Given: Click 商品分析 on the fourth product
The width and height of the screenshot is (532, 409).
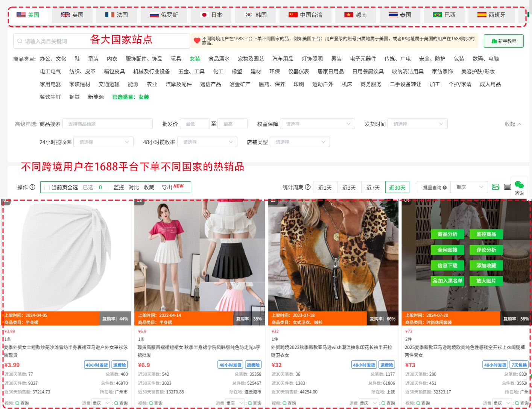Looking at the screenshot, I should click(x=447, y=234).
